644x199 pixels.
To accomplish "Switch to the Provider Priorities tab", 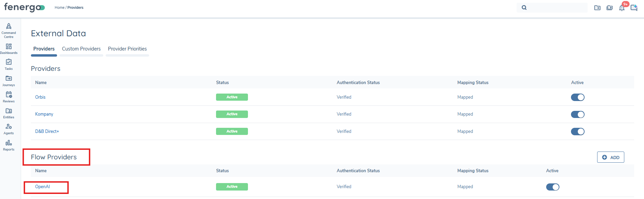I will click(127, 49).
